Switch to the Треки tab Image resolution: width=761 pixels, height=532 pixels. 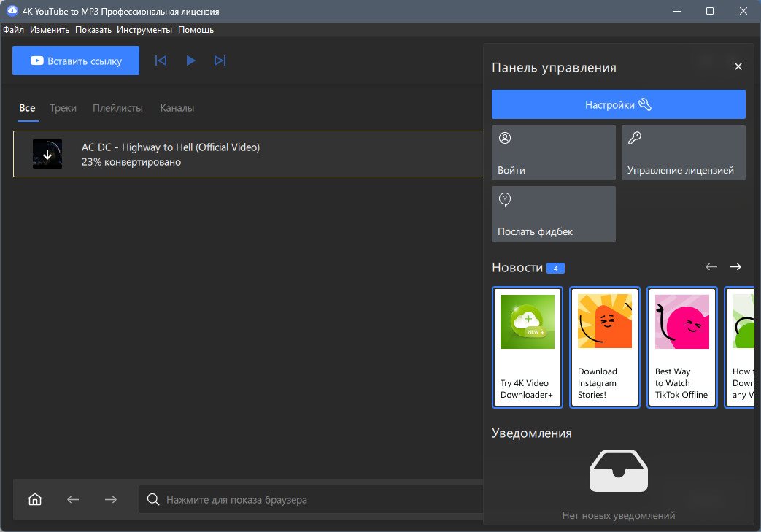click(x=63, y=108)
